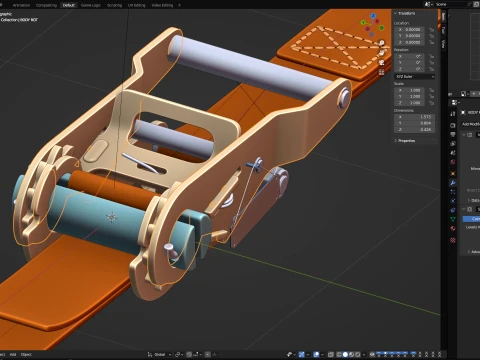Image resolution: width=480 pixels, height=360 pixels.
Task: Click Rotation Z value field
Action: coord(410,69)
